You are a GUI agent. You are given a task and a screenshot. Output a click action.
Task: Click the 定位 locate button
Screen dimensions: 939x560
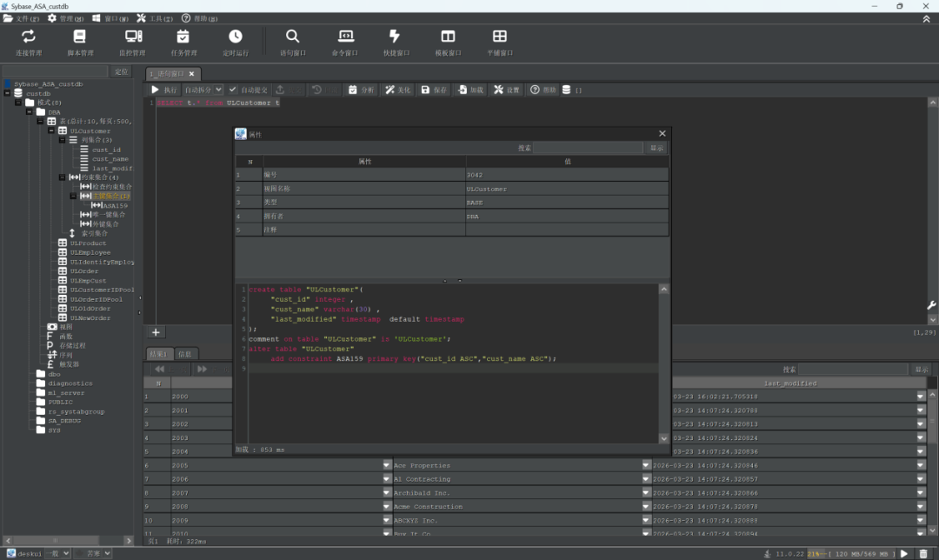pos(122,71)
